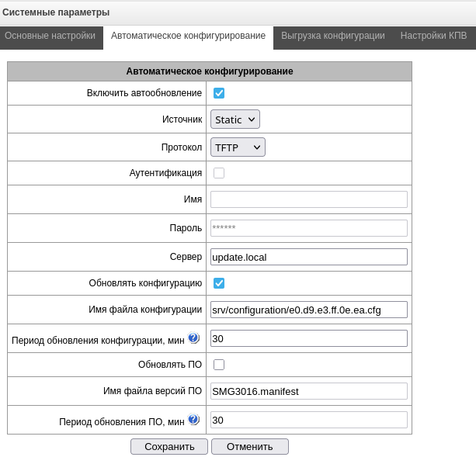This screenshot has height=464, width=476.
Task: Open the Источник dropdown showing Static
Action: [x=235, y=119]
